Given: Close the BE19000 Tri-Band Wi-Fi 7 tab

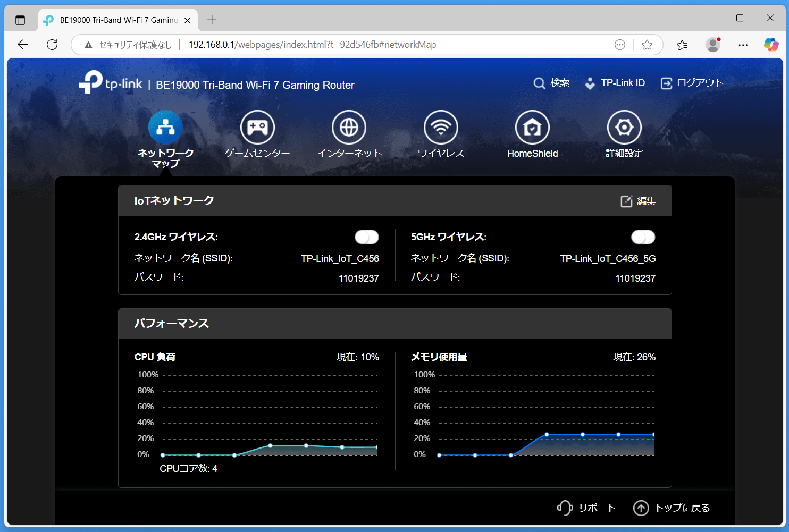Looking at the screenshot, I should (187, 20).
